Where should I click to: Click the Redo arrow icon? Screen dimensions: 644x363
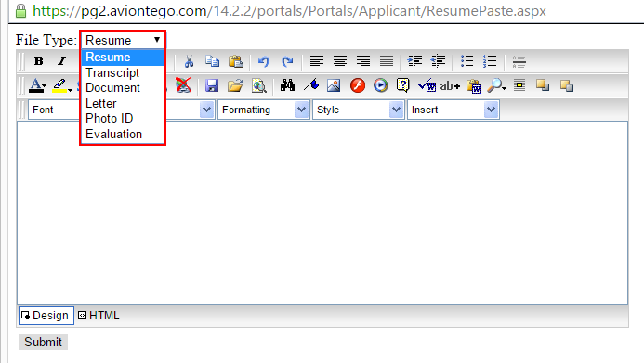coord(287,61)
